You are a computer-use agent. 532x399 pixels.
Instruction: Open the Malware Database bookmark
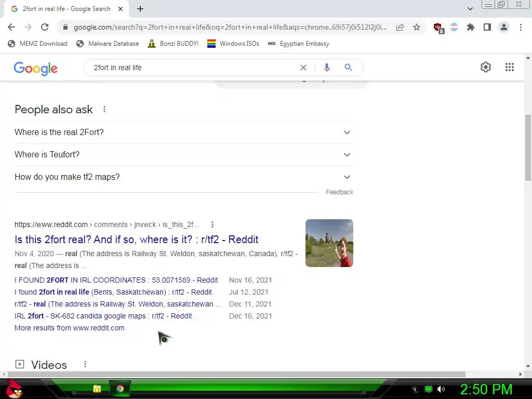coord(108,44)
